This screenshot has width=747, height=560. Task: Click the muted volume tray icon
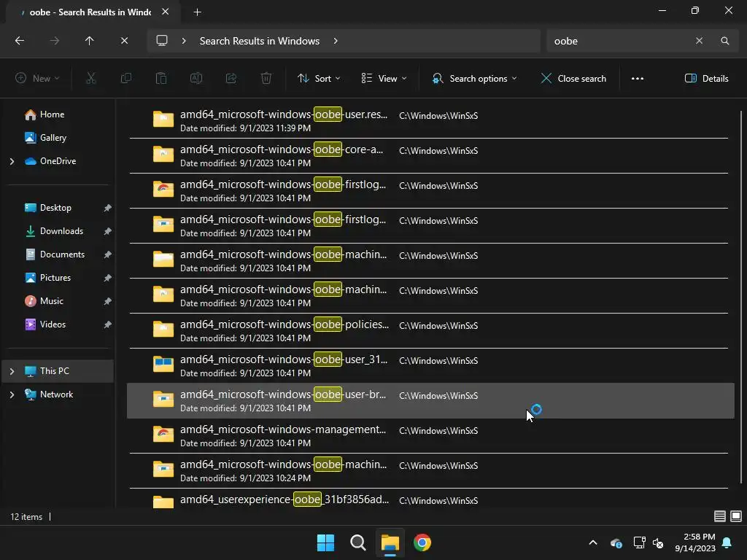click(658, 542)
